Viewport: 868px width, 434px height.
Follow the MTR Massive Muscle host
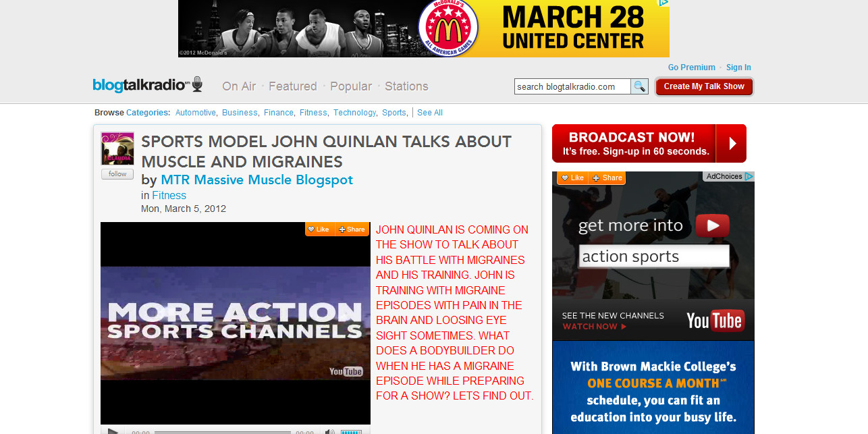[117, 174]
